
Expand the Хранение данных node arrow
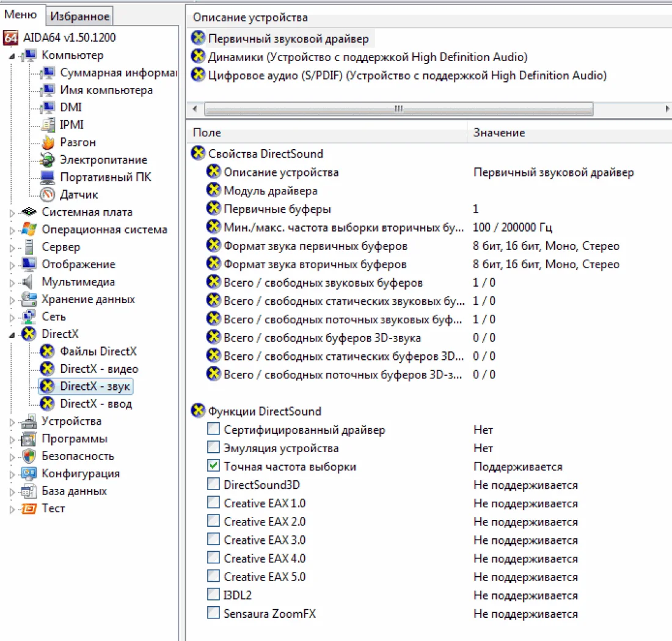click(x=12, y=300)
